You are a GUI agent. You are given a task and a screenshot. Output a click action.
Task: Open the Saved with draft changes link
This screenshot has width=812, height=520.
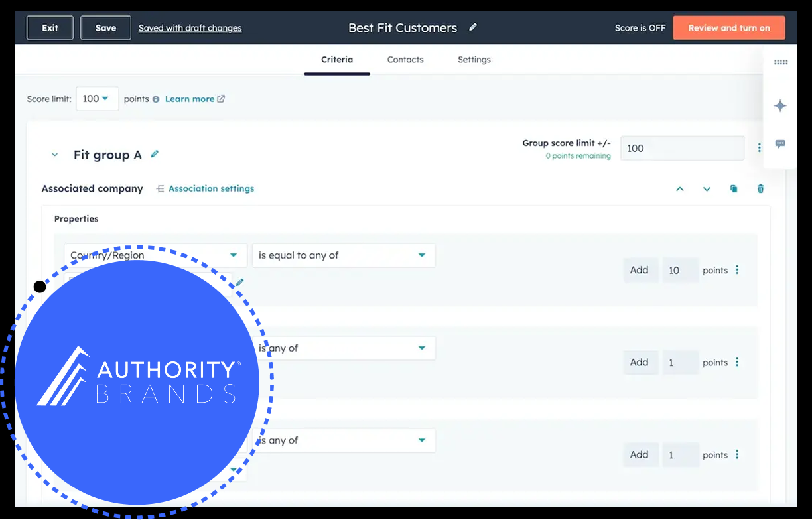(x=190, y=28)
